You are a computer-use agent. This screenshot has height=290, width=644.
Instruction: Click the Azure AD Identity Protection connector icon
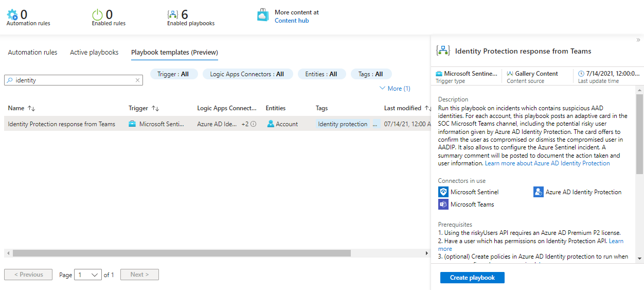pyautogui.click(x=539, y=192)
